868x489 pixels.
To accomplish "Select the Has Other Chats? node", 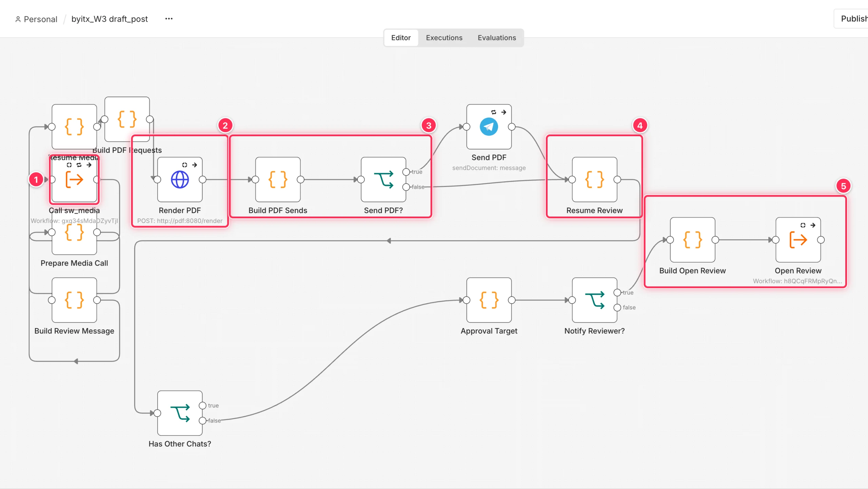I will [x=180, y=413].
